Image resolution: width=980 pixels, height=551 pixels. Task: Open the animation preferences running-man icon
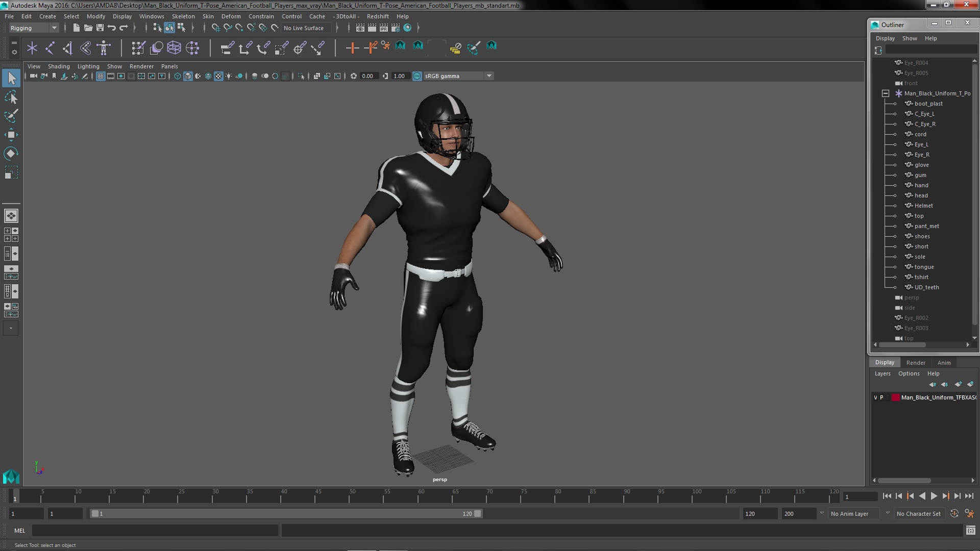(x=969, y=514)
